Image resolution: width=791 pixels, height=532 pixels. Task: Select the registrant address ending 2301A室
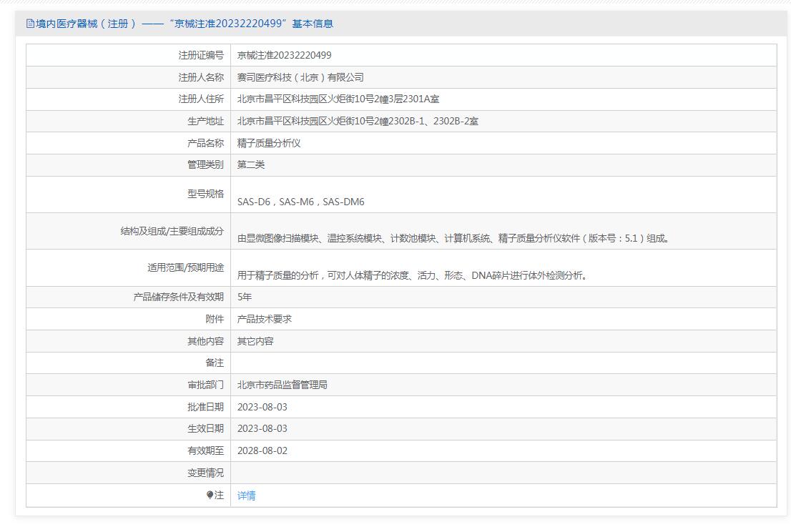click(338, 99)
